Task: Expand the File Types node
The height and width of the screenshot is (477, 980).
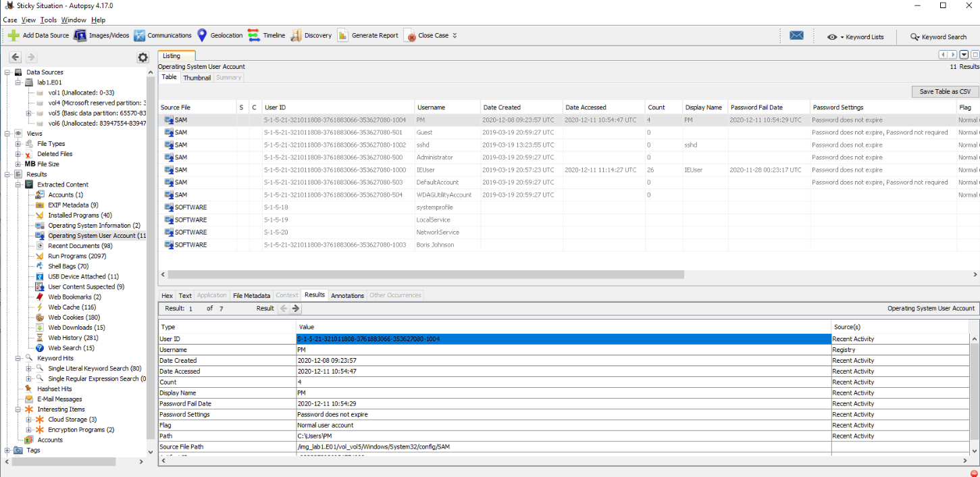Action: pos(18,144)
